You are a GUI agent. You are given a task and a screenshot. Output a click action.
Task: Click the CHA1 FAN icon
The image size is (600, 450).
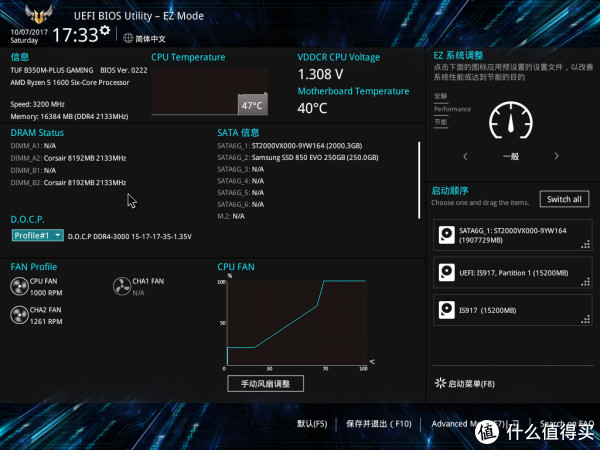[x=122, y=287]
